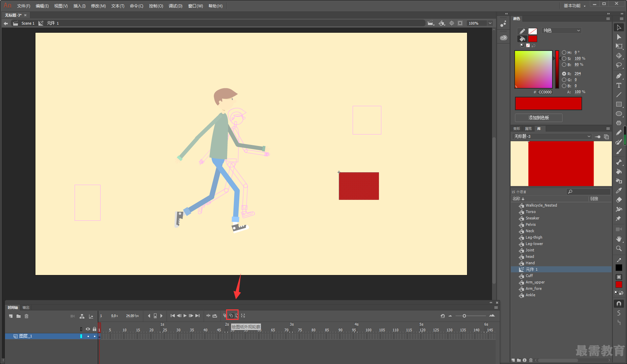Image resolution: width=627 pixels, height=364 pixels.
Task: Open the library panel options menu
Action: pos(608,129)
